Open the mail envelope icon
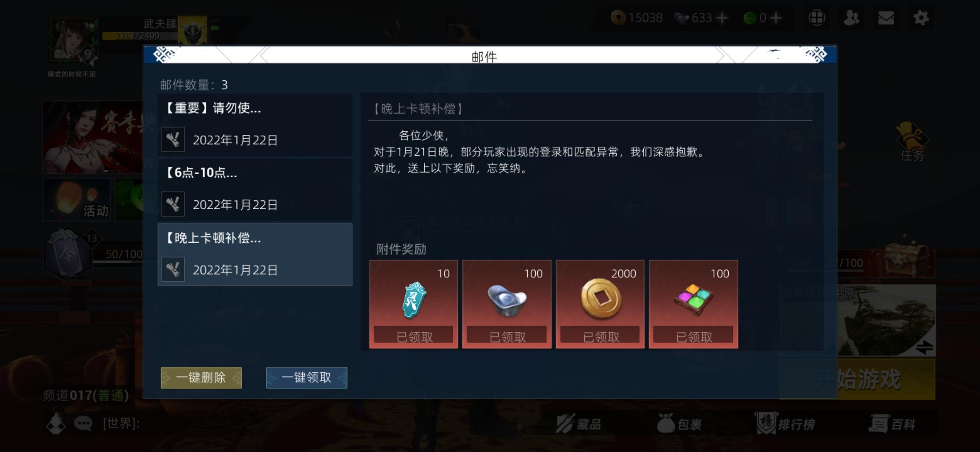 (x=886, y=18)
